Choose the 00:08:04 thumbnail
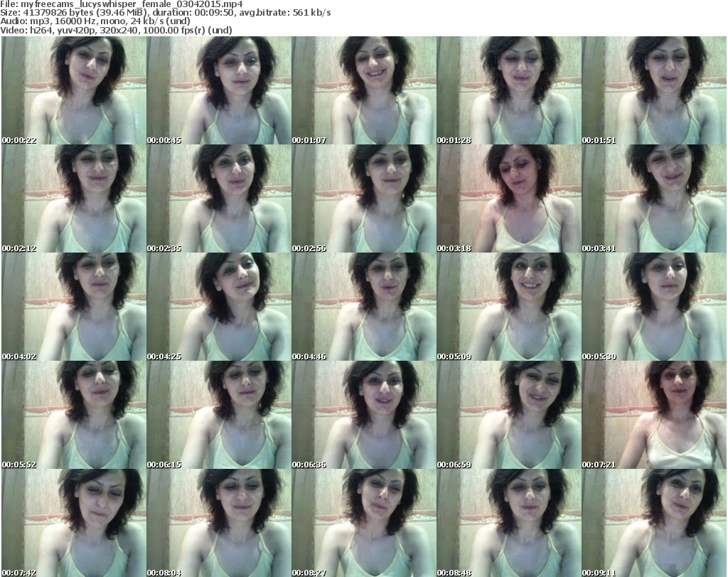The height and width of the screenshot is (577, 728). click(x=219, y=523)
